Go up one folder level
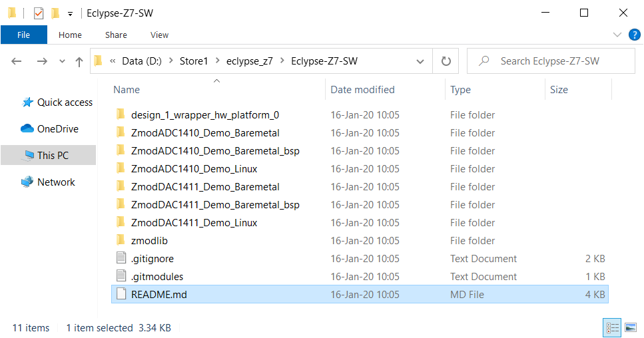Screen dimensions: 644x338 pyautogui.click(x=79, y=61)
